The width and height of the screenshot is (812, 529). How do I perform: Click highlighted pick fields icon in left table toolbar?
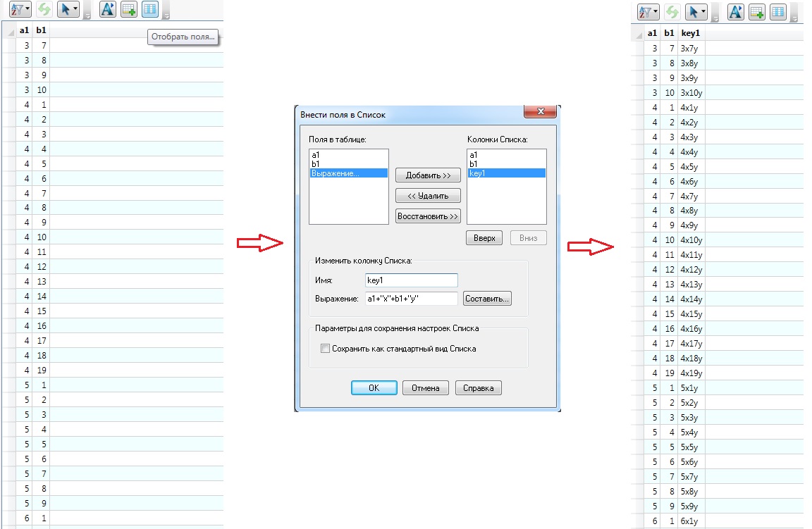tap(149, 9)
